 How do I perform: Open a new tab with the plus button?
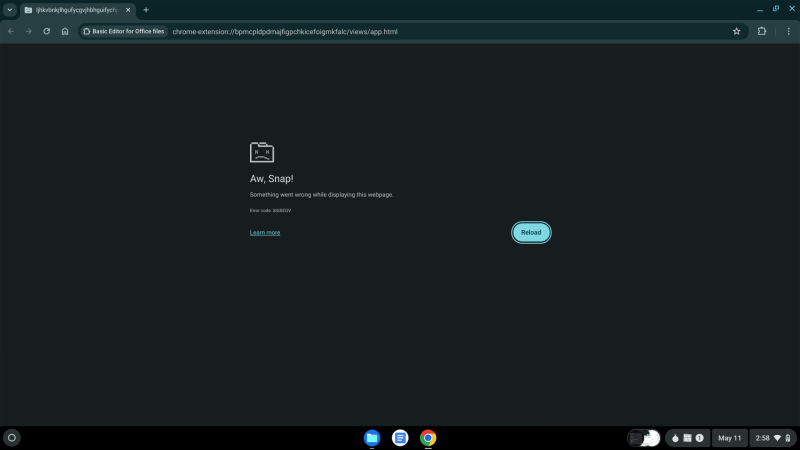pyautogui.click(x=146, y=10)
